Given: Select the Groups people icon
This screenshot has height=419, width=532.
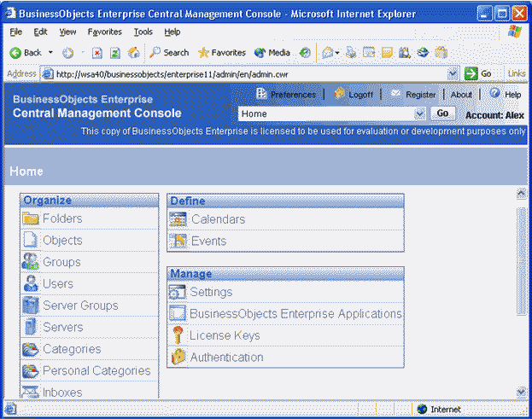Looking at the screenshot, I should click(x=31, y=262).
